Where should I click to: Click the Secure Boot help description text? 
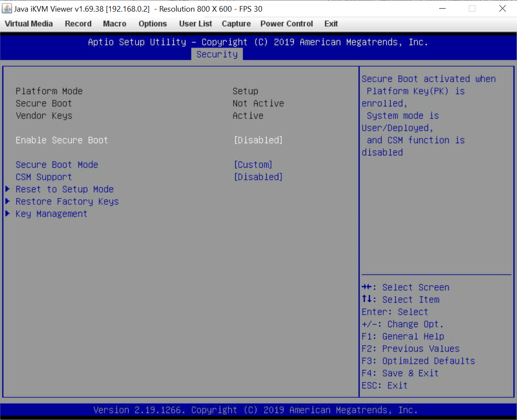click(428, 116)
